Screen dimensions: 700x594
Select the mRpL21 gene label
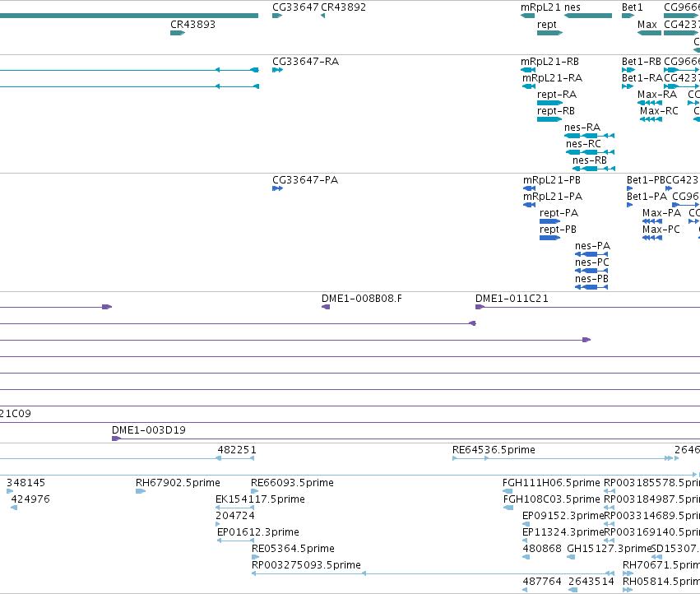pyautogui.click(x=540, y=7)
